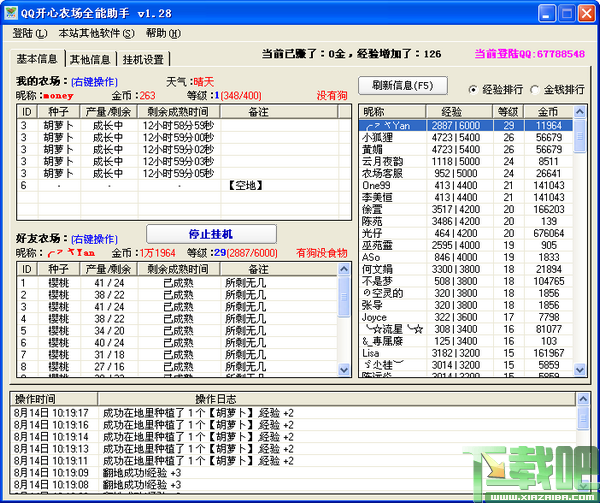Click 剩余成熟时间 header in my farm table

[x=178, y=112]
